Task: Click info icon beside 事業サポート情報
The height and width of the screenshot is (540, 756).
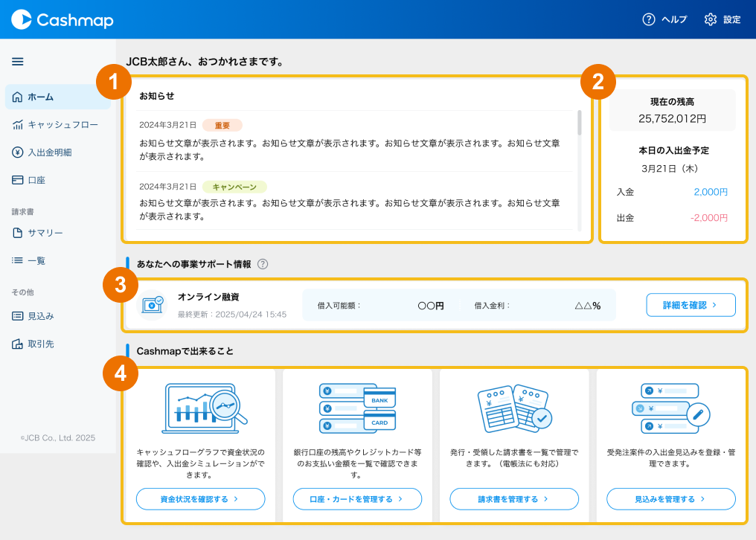Action: pos(263,264)
